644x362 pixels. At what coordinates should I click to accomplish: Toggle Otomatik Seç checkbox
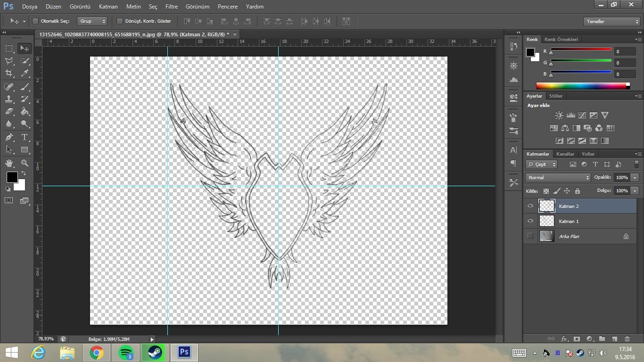coord(35,21)
